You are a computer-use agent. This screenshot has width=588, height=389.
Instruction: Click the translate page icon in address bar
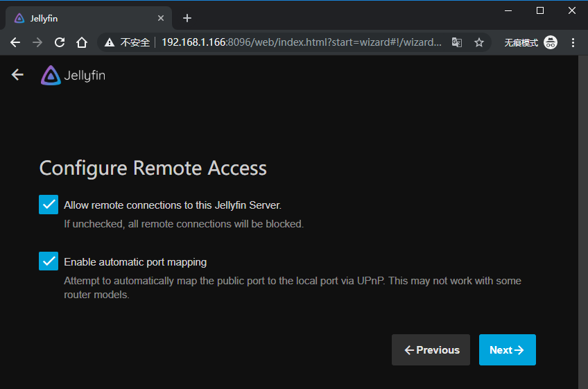[457, 42]
